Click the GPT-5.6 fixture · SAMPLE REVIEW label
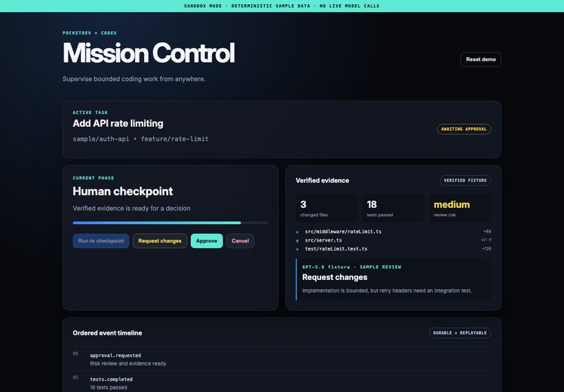 [351, 267]
